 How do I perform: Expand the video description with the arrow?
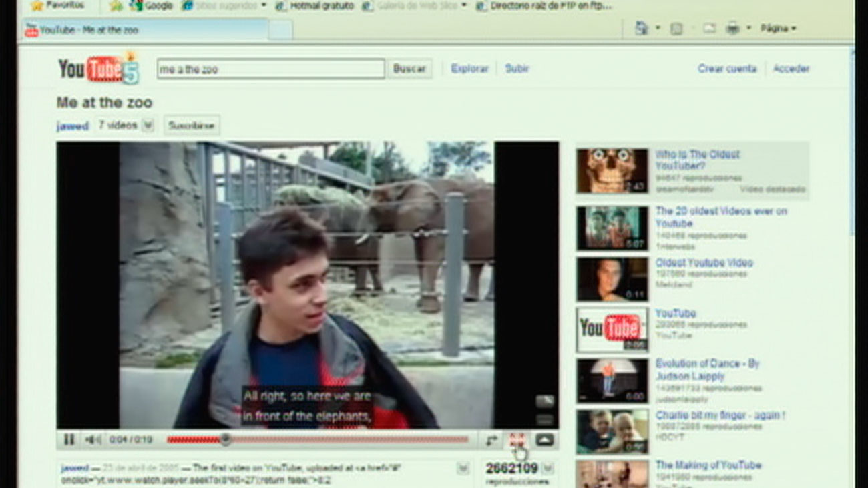click(463, 469)
